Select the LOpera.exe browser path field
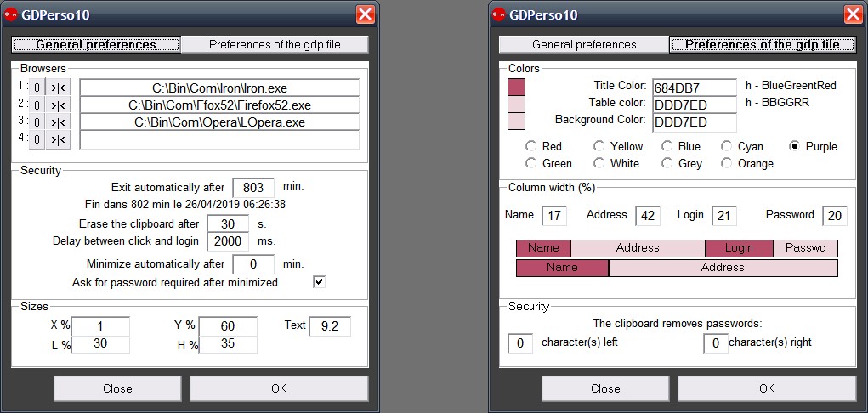Viewport: 868px width, 413px height. [219, 122]
